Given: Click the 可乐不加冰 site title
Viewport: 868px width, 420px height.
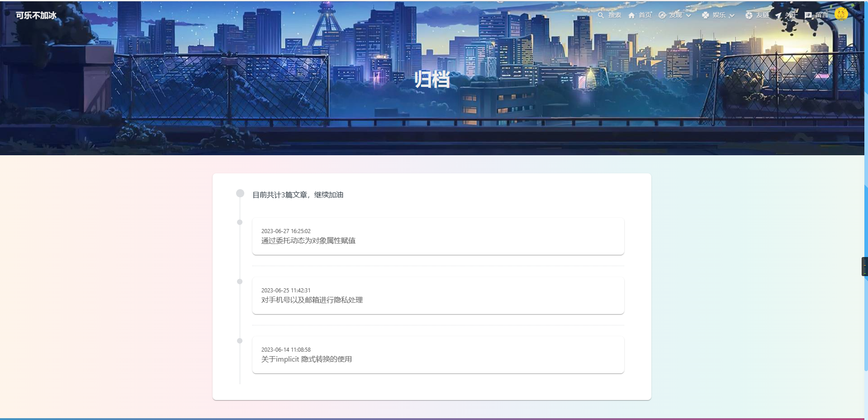Looking at the screenshot, I should [x=36, y=15].
